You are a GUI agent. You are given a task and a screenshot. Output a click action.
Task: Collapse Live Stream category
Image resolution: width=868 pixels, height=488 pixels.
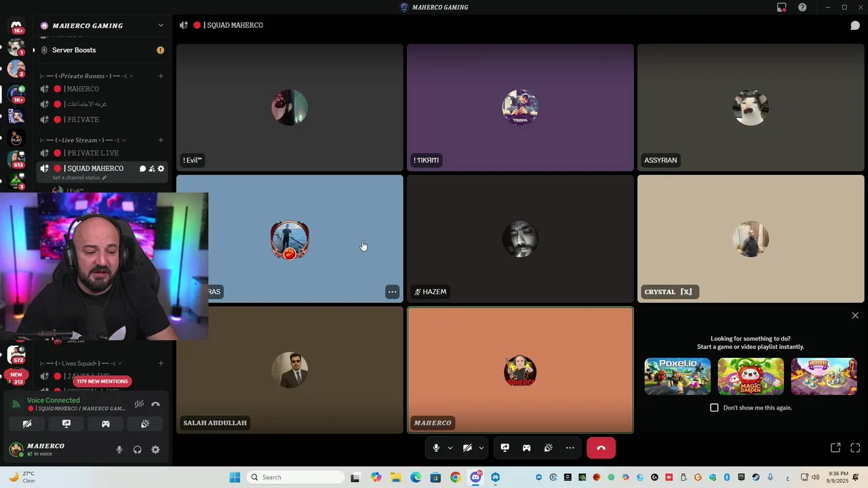[x=84, y=140]
